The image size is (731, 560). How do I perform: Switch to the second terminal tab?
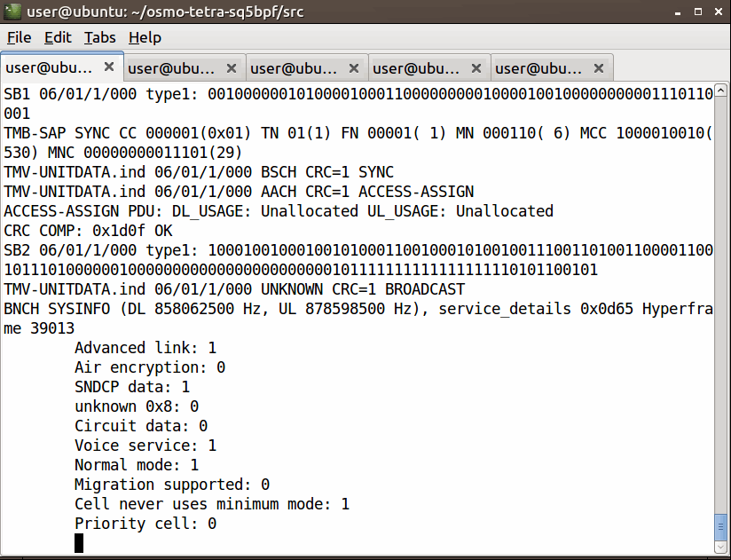172,68
